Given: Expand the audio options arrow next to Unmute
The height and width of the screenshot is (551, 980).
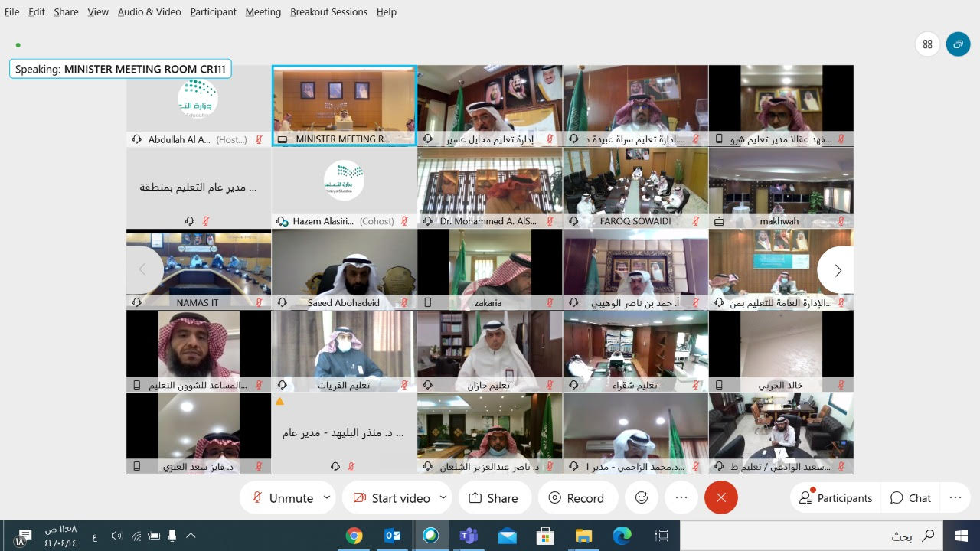Looking at the screenshot, I should [327, 497].
